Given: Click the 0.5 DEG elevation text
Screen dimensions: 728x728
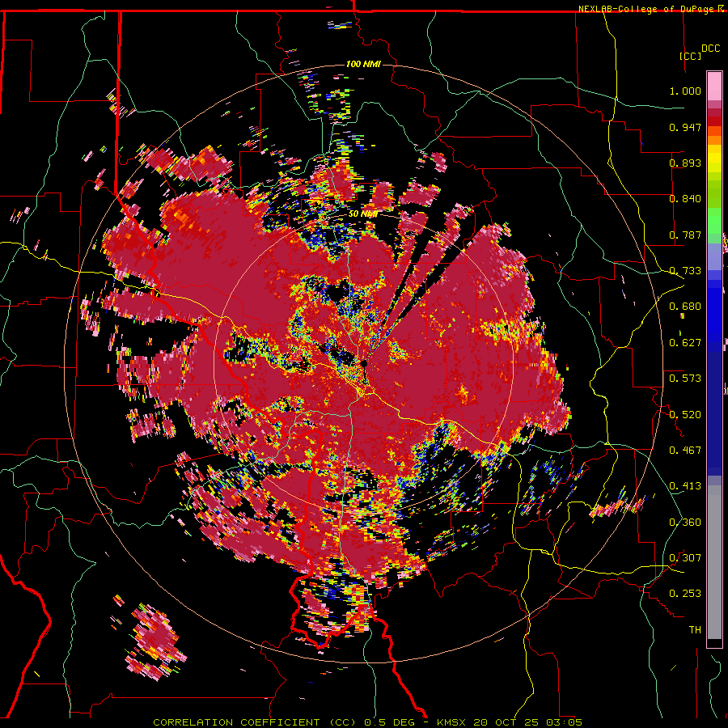Looking at the screenshot, I should pyautogui.click(x=390, y=722).
